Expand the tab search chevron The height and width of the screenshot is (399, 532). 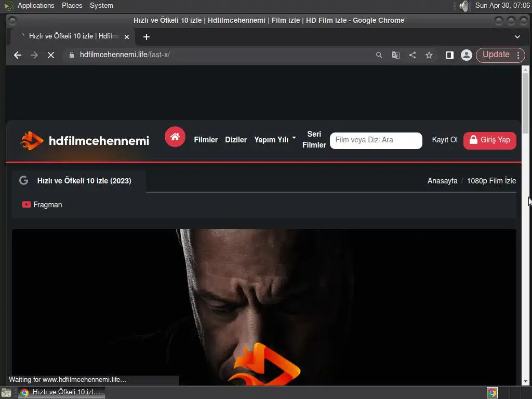click(x=517, y=37)
